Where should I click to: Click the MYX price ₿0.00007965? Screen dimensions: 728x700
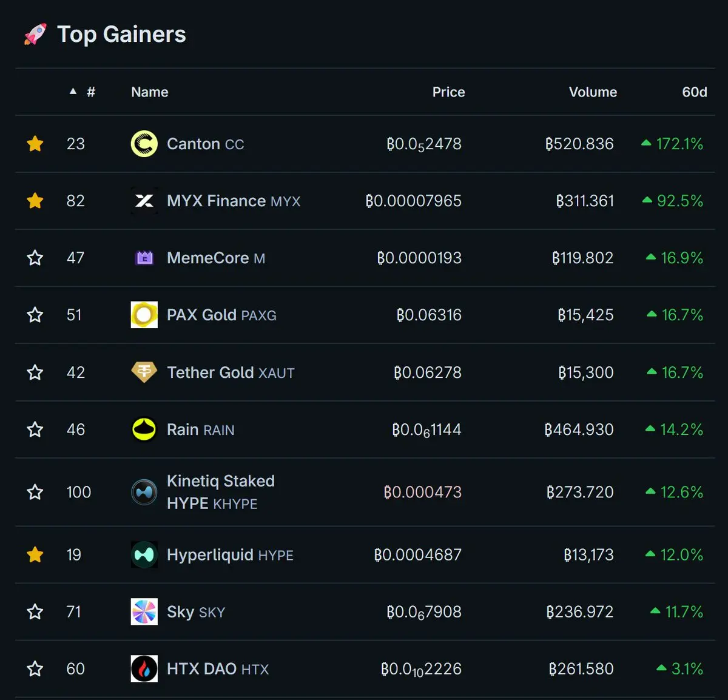413,201
